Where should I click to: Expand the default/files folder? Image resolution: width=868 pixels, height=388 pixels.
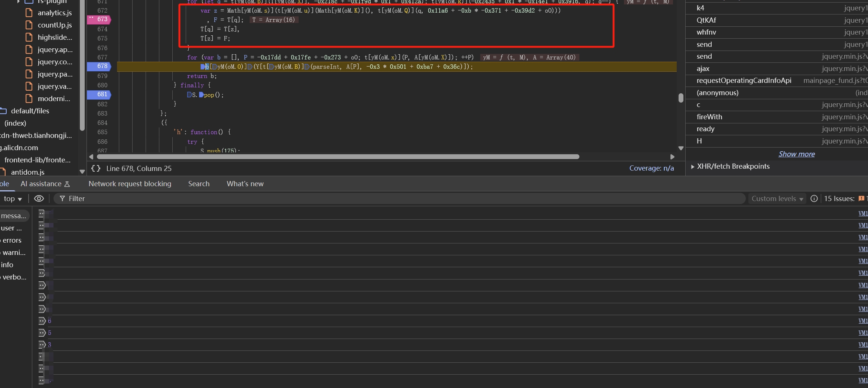tap(30, 111)
